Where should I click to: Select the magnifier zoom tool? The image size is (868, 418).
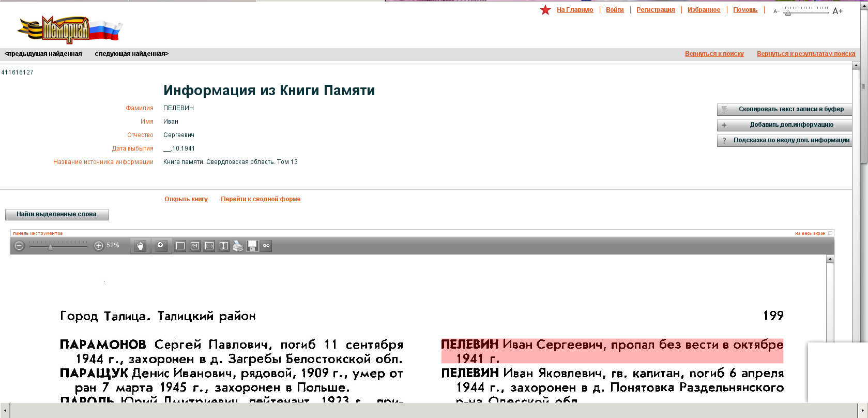pyautogui.click(x=161, y=246)
